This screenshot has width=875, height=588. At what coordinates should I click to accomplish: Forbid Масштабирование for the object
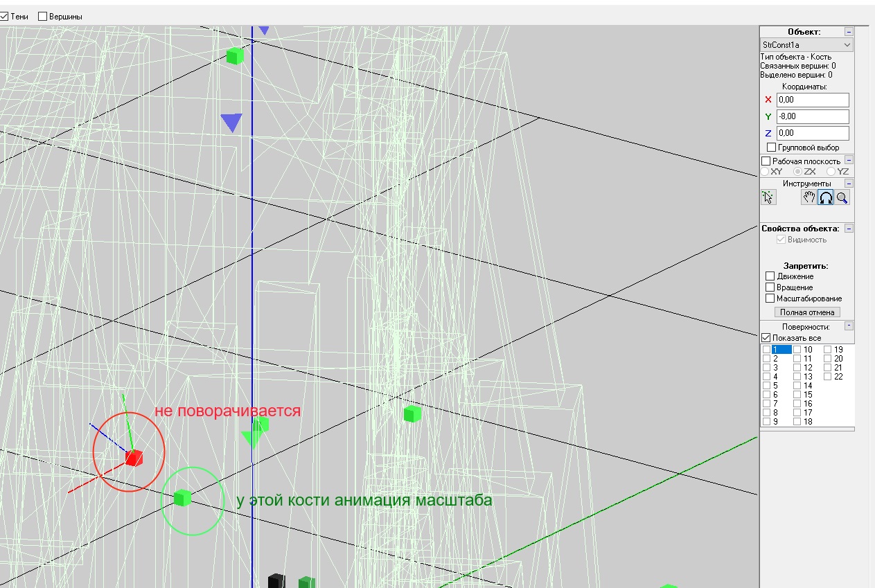(x=770, y=299)
